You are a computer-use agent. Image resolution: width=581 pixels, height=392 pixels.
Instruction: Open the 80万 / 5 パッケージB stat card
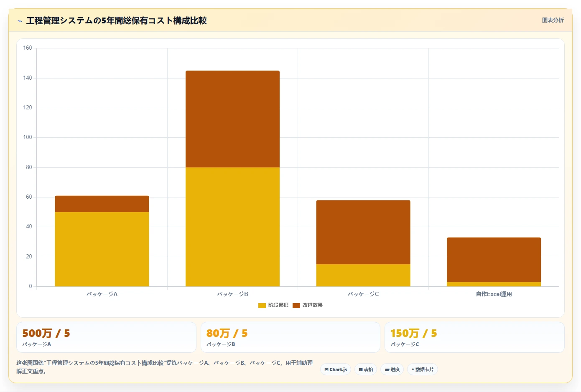pos(290,337)
